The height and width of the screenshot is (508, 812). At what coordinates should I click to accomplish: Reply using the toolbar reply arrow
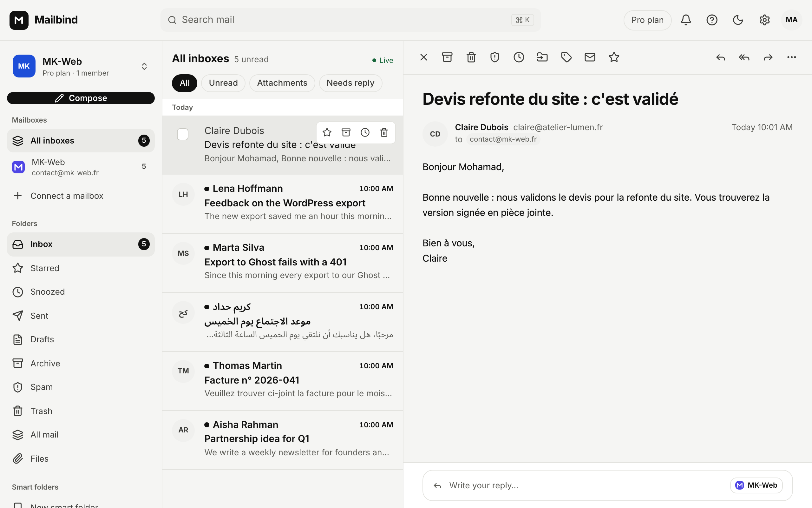coord(720,57)
